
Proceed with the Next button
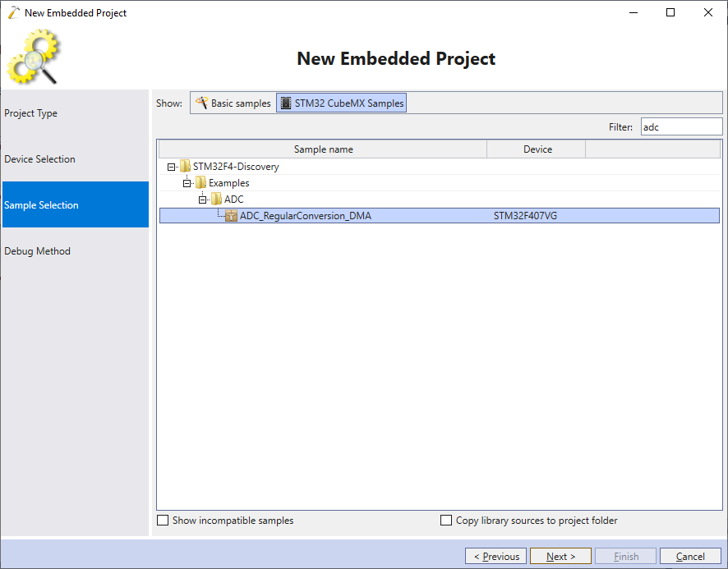560,556
